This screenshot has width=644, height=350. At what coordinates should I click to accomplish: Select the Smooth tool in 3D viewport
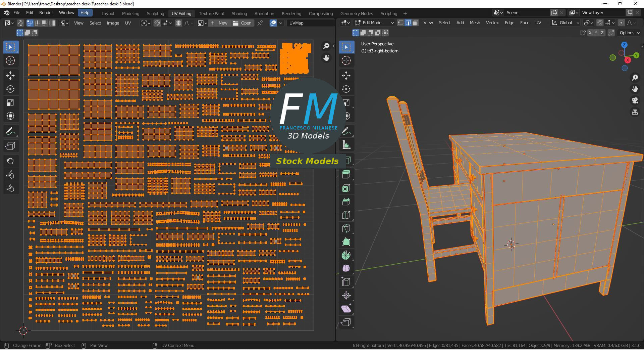[346, 269]
